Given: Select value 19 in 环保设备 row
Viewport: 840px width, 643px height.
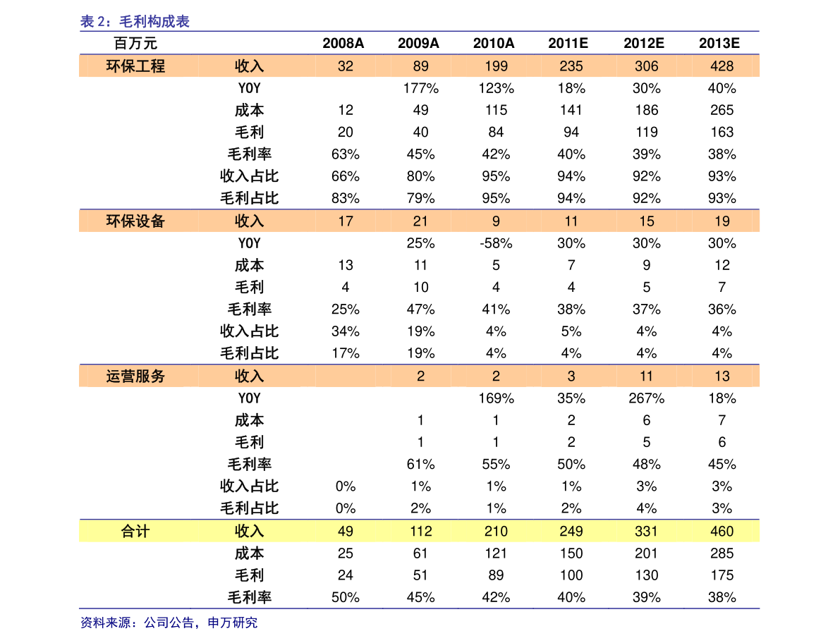Looking at the screenshot, I should coord(722,221).
